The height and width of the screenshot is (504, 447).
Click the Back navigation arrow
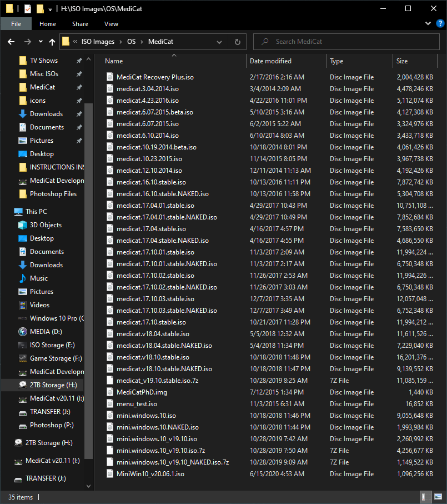click(x=11, y=42)
